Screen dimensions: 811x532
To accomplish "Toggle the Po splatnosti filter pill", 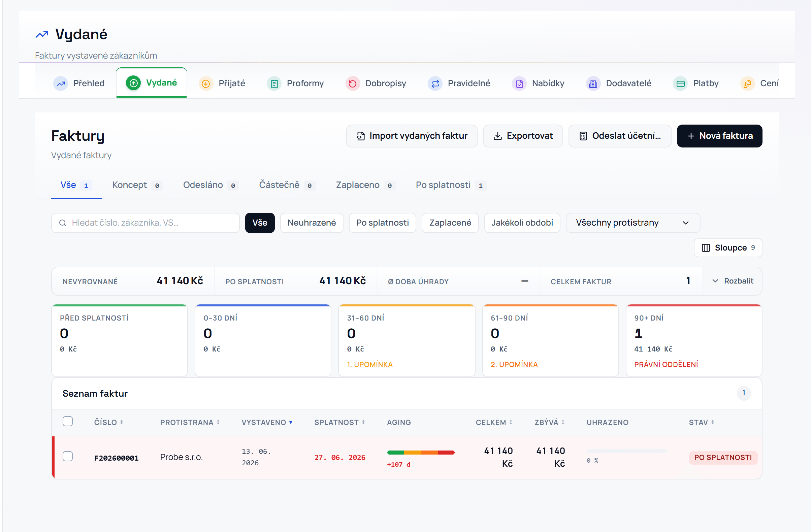I will click(383, 223).
